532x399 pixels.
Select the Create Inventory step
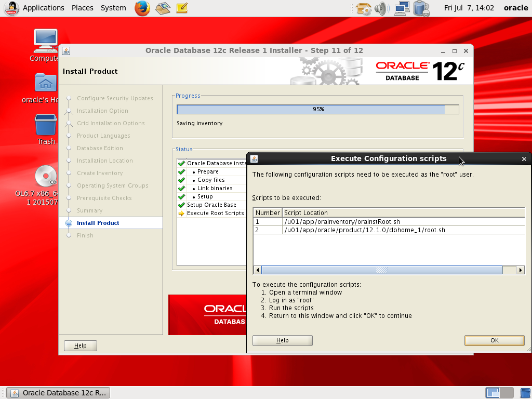coord(100,173)
